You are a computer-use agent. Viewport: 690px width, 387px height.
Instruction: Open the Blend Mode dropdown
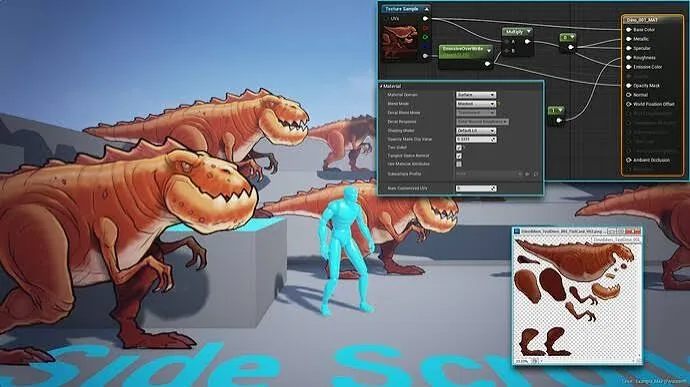pyautogui.click(x=476, y=103)
